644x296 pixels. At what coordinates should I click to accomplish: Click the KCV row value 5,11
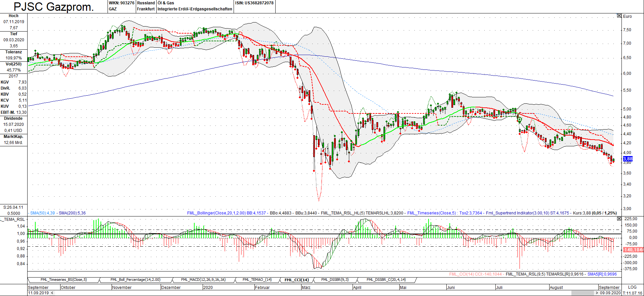coord(23,100)
